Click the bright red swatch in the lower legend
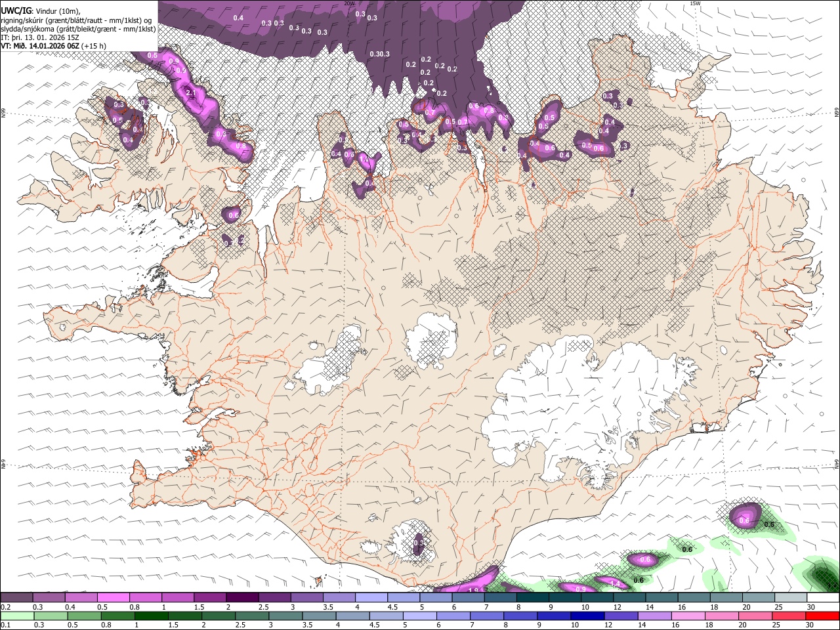Viewport: 840px width, 630px height. coord(822,616)
